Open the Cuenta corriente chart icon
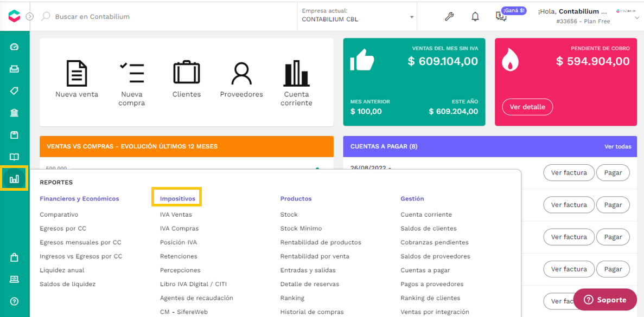644x317 pixels. (296, 74)
